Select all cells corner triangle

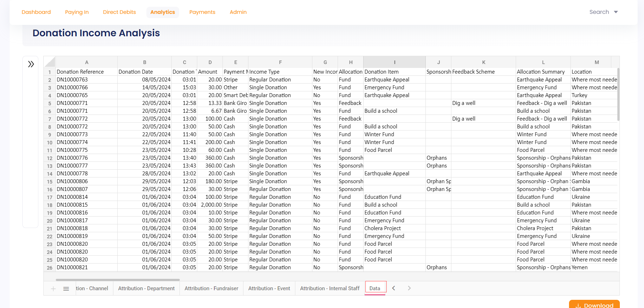pyautogui.click(x=50, y=62)
